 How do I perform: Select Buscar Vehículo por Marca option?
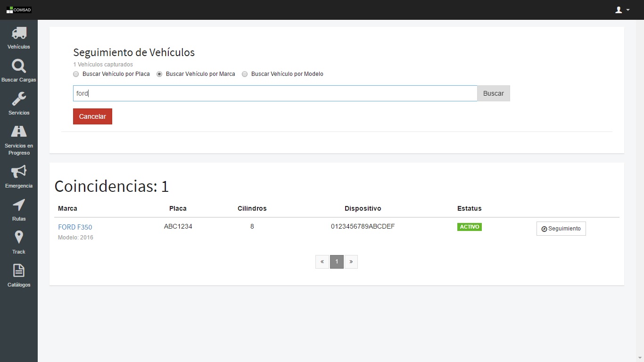pyautogui.click(x=160, y=74)
